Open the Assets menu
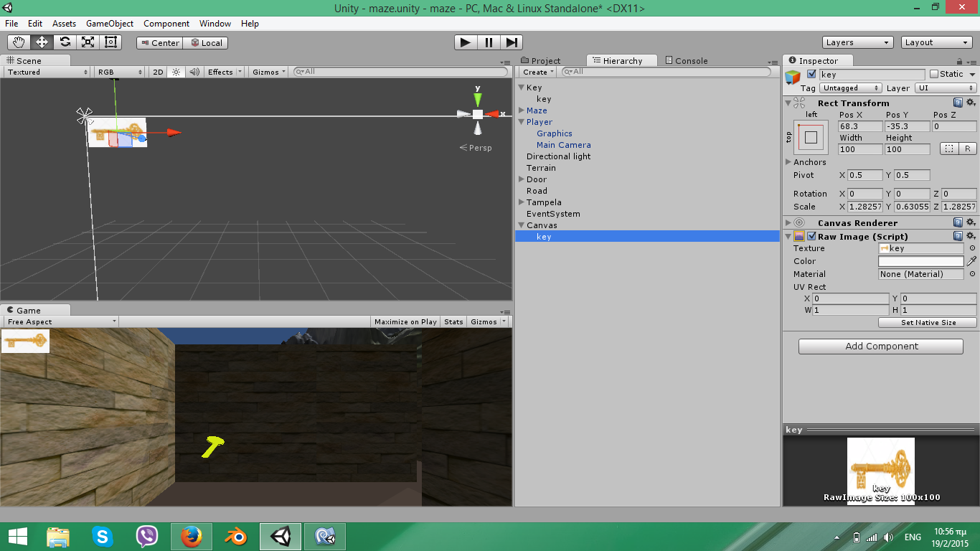The height and width of the screenshot is (551, 980). [x=64, y=23]
